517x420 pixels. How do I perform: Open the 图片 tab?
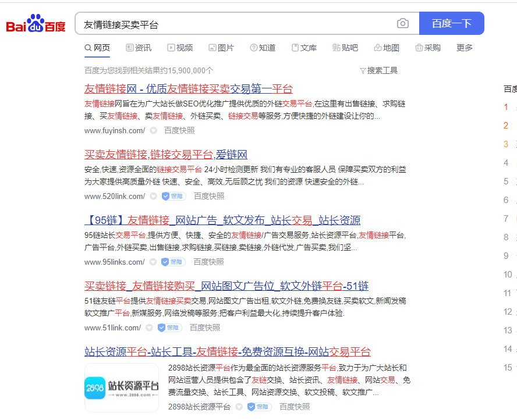(221, 48)
